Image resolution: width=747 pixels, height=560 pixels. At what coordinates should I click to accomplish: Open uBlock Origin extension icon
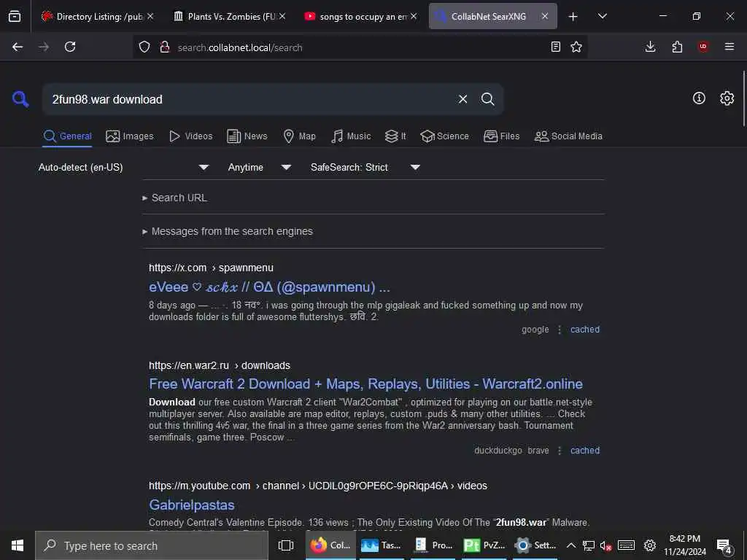coord(703,47)
